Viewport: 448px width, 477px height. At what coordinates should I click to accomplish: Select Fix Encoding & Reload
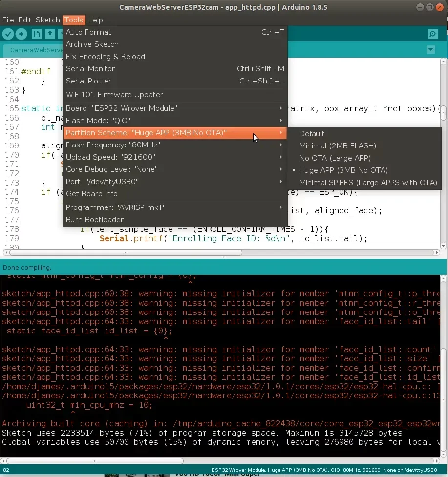point(175,57)
